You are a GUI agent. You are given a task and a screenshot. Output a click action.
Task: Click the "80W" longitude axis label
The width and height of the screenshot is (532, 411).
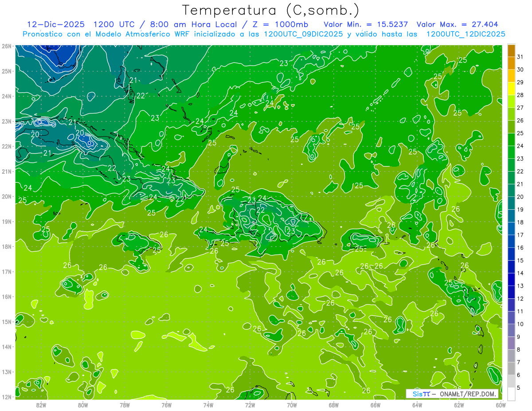pos(83,405)
